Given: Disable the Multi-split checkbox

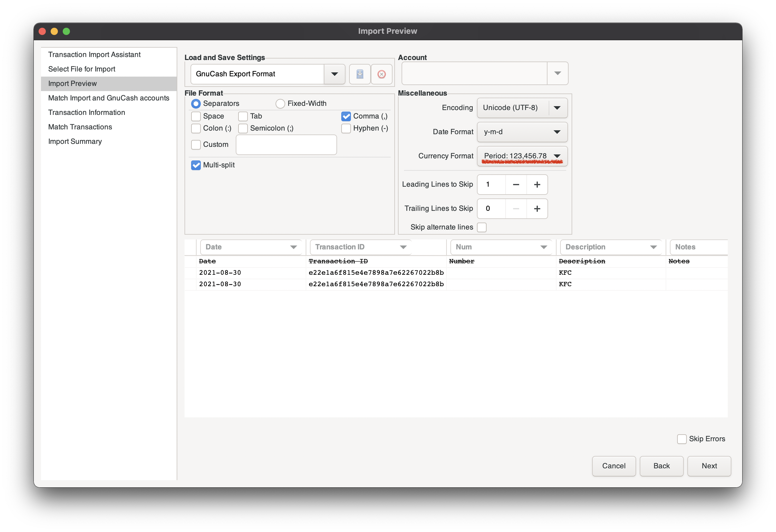Looking at the screenshot, I should (x=196, y=165).
